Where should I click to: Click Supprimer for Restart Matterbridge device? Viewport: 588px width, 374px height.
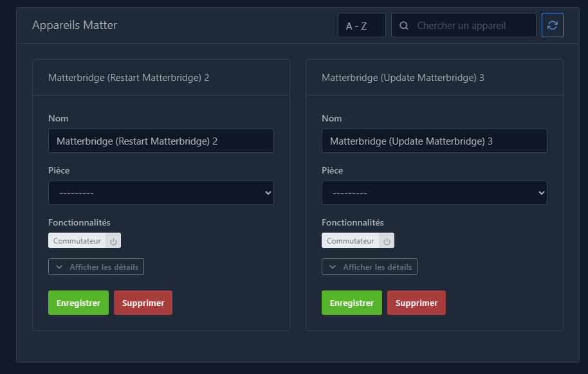[x=143, y=303]
